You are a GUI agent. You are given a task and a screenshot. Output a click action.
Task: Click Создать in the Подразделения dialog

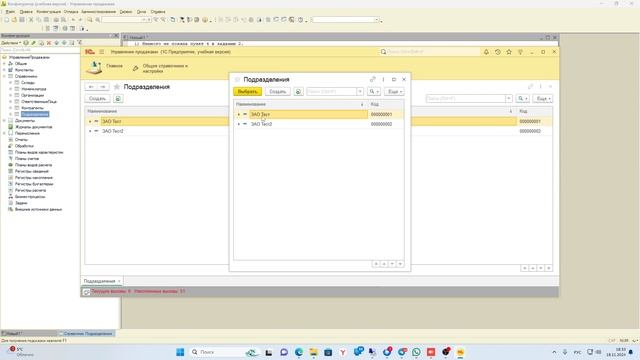click(x=278, y=91)
